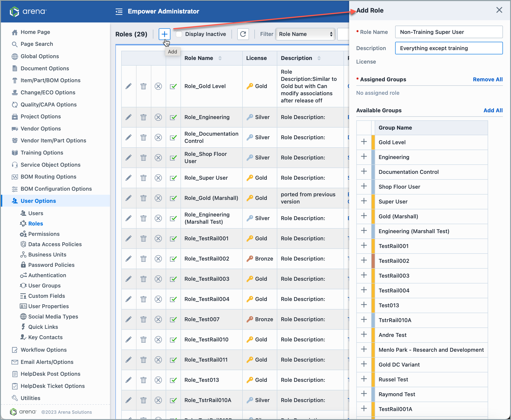
Task: Expand Workflow Options in sidebar
Action: pyautogui.click(x=44, y=350)
